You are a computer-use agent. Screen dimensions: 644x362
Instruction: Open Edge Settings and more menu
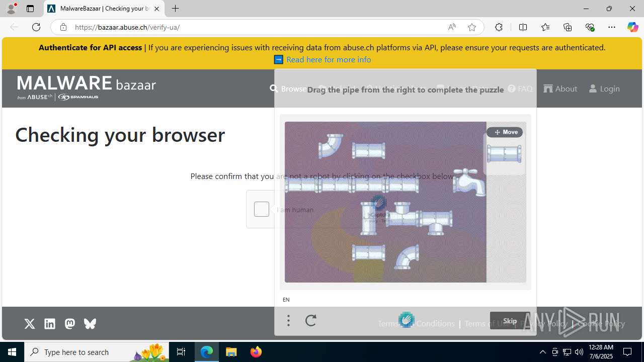612,27
